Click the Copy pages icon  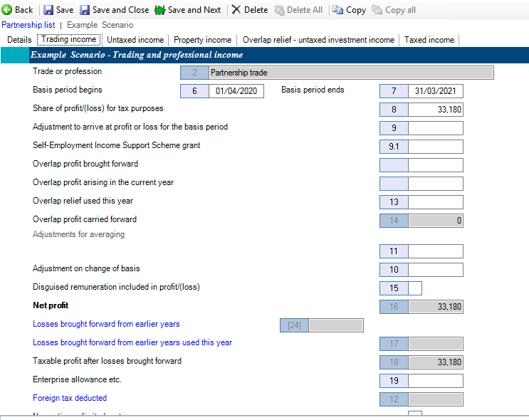tap(337, 10)
